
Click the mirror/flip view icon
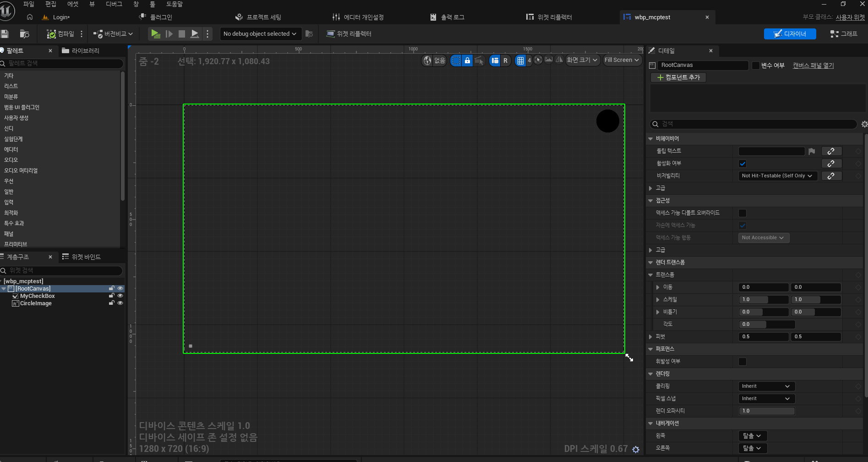coord(559,60)
